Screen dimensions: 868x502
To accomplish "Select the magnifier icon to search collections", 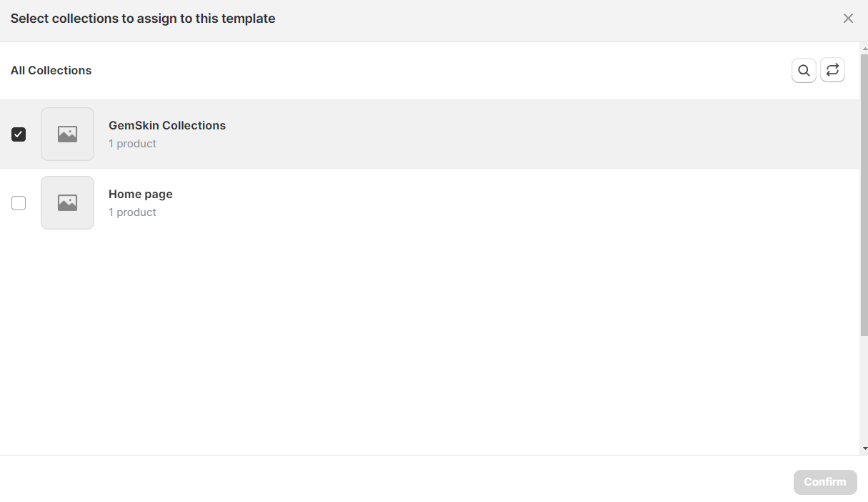I will point(804,70).
